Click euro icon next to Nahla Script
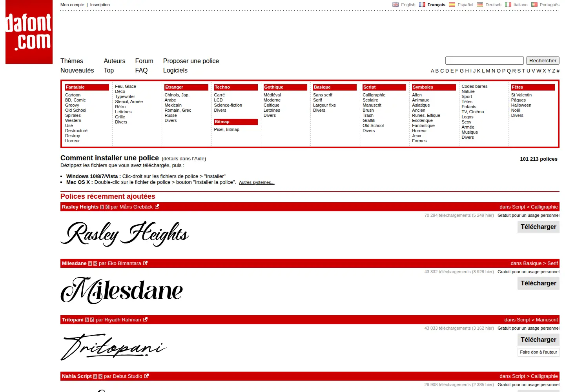Image resolution: width=565 pixels, height=392 pixels. pyautogui.click(x=100, y=376)
